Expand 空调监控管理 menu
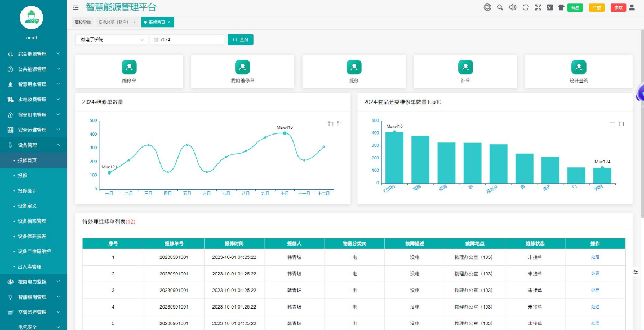The width and height of the screenshot is (644, 330). [x=33, y=312]
